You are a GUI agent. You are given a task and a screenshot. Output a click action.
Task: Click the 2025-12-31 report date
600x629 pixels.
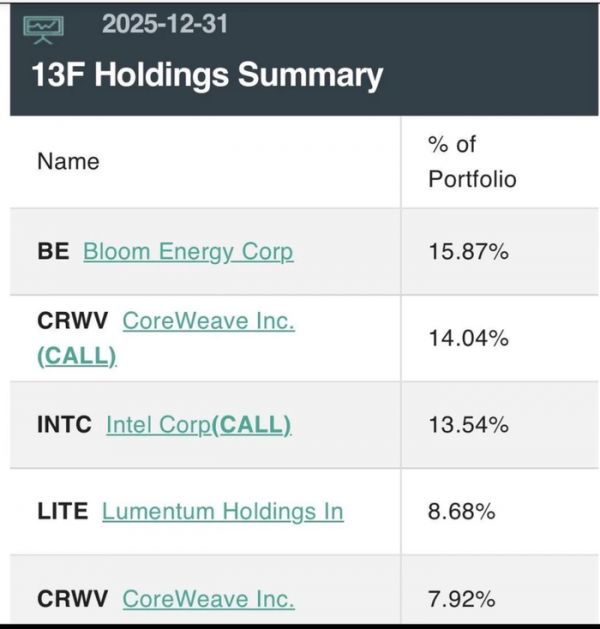coord(164,23)
